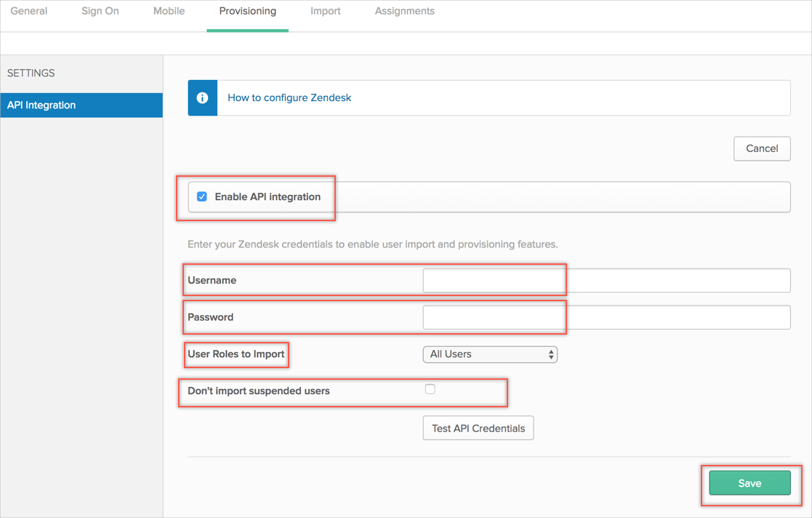The height and width of the screenshot is (518, 812).
Task: Open the Assignments tab
Action: pos(404,12)
